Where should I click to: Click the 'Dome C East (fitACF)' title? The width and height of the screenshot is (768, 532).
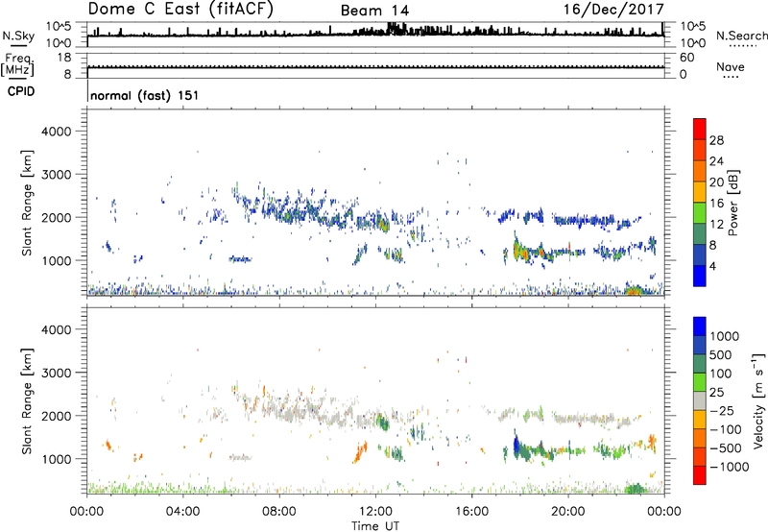(x=180, y=10)
